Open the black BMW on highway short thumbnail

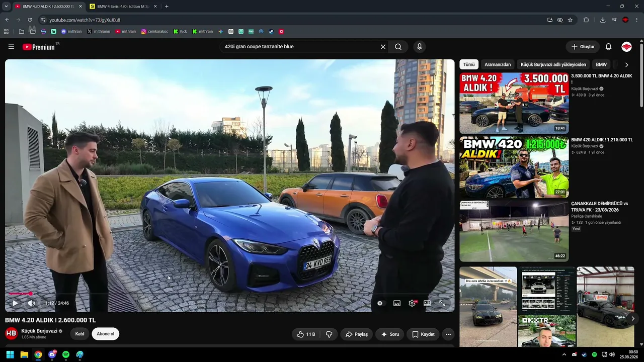click(488, 307)
